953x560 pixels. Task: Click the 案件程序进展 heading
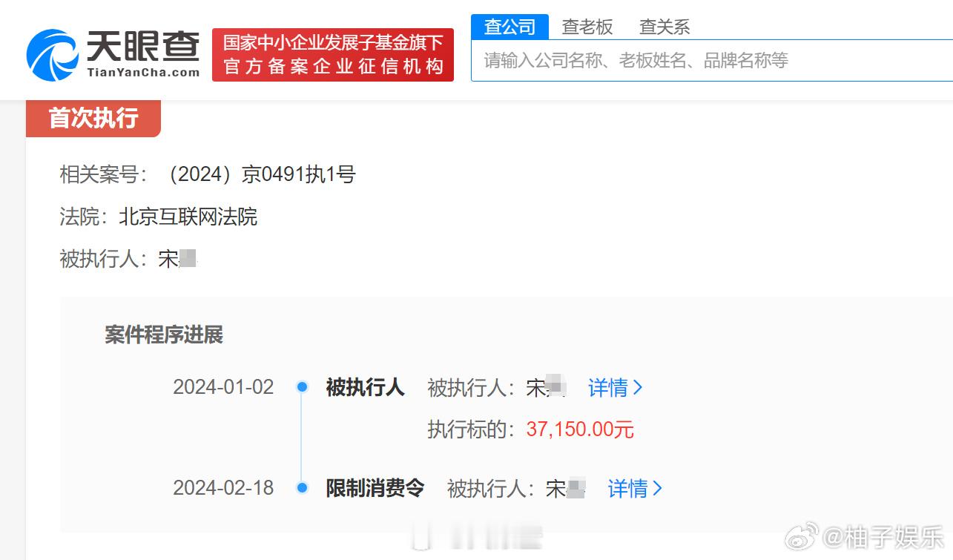tap(164, 335)
